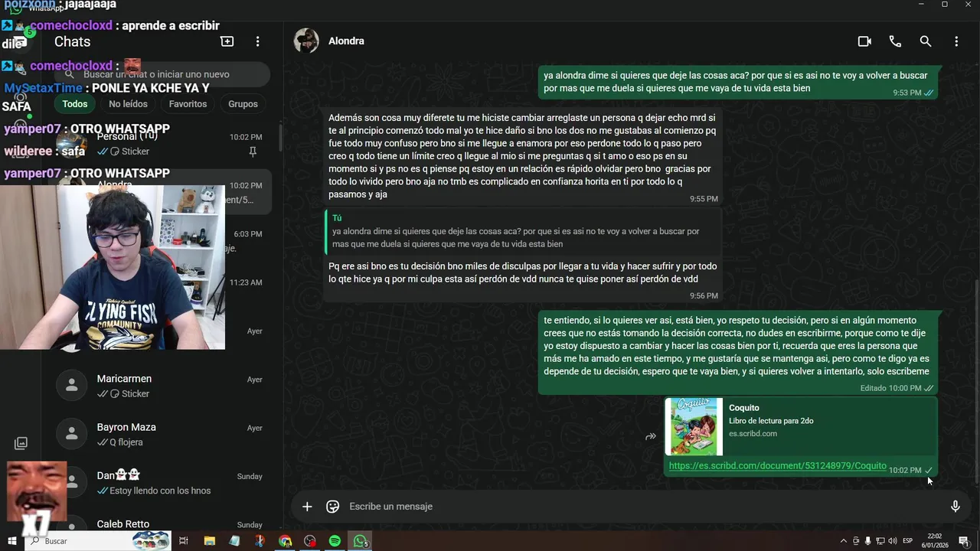Focus the 'Escribe un mensaje' input field
980x551 pixels.
643,507
